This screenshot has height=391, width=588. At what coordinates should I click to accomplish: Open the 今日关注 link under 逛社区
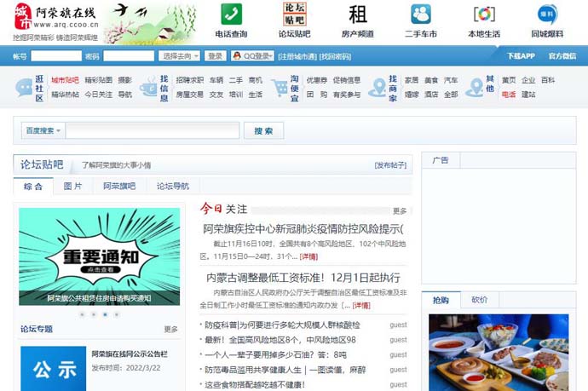tap(99, 95)
